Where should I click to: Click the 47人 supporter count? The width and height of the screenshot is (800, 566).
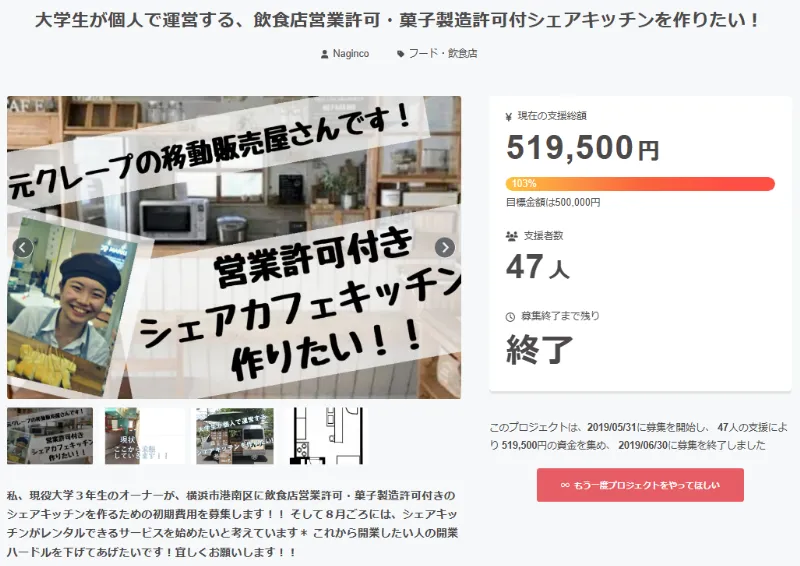[x=538, y=267]
